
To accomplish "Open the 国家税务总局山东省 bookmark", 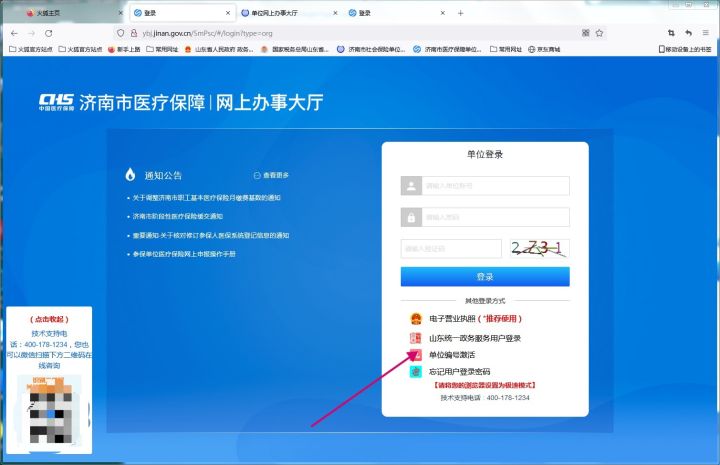I will [295, 49].
